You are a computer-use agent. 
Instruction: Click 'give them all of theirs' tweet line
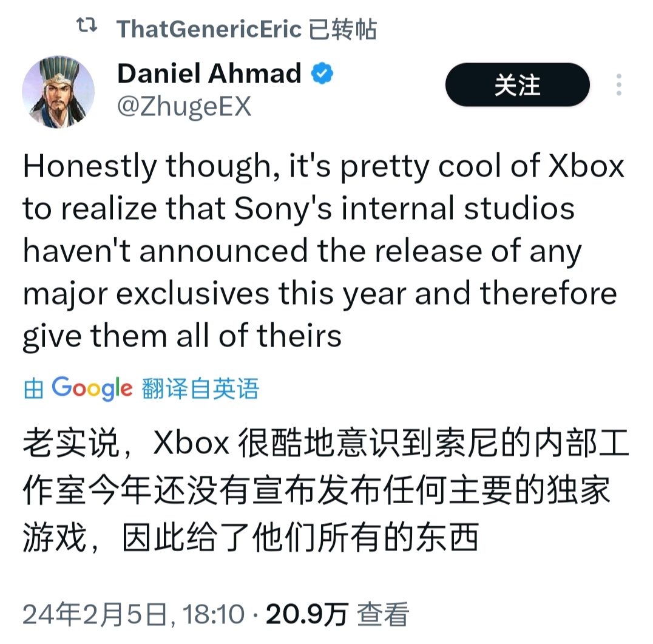pyautogui.click(x=182, y=336)
